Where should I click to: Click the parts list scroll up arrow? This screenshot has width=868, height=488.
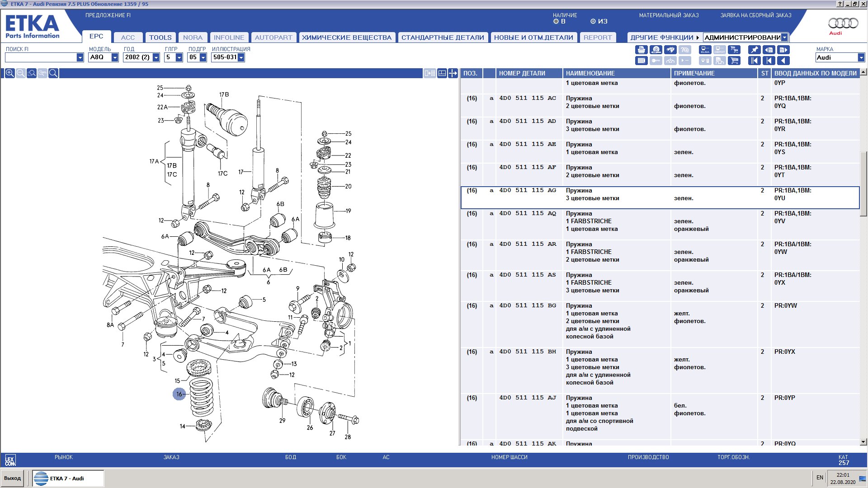[x=863, y=72]
